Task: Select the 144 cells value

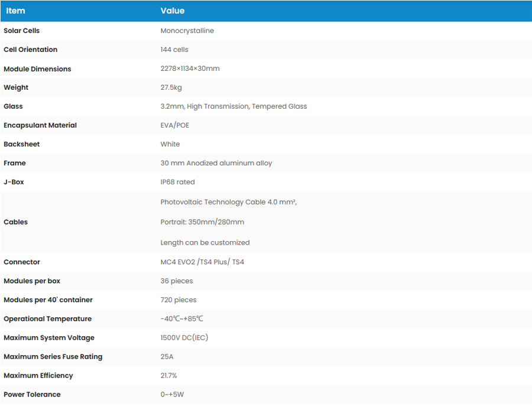Action: (x=174, y=50)
